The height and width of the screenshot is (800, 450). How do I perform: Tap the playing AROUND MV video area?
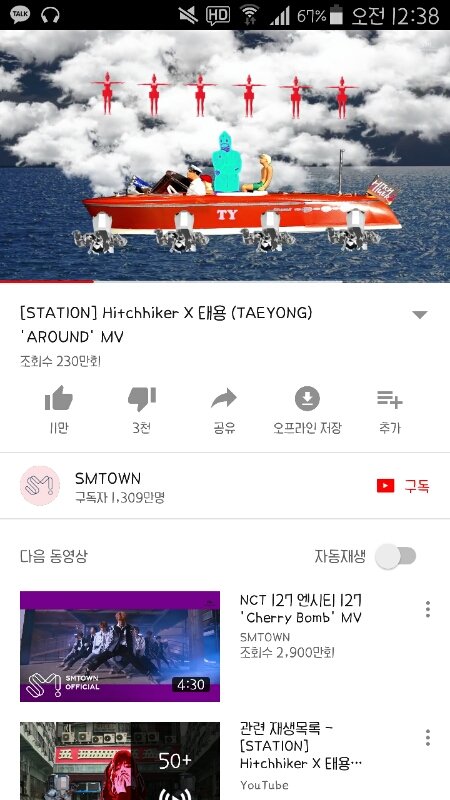(225, 156)
